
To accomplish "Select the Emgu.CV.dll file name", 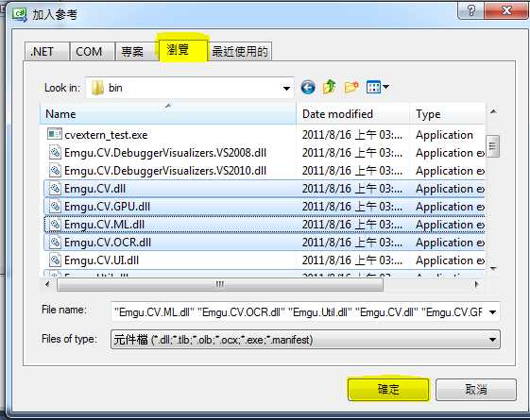I will 95,189.
